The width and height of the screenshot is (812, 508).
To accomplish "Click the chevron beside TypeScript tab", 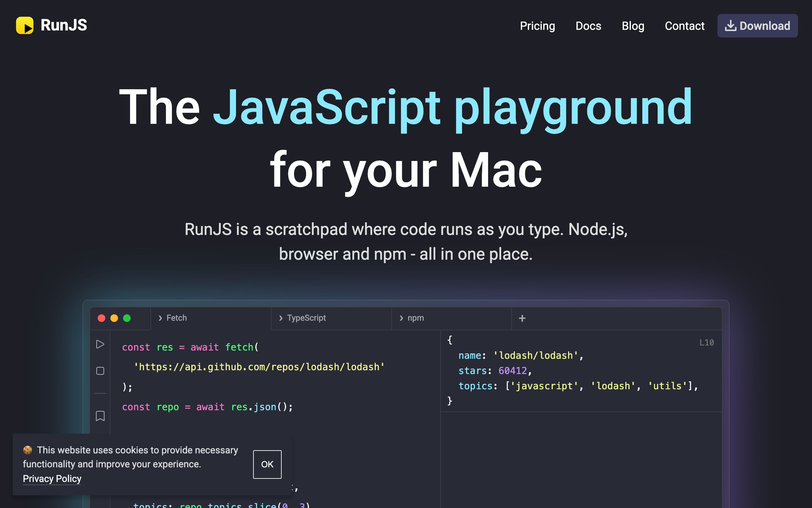I will point(281,318).
